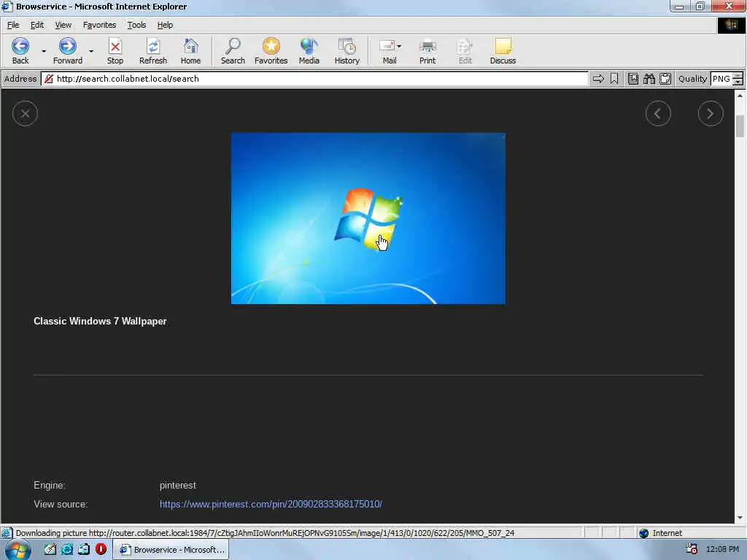Launch the pencil notepad quick launch icon
This screenshot has height=560, width=747.
pyautogui.click(x=50, y=550)
